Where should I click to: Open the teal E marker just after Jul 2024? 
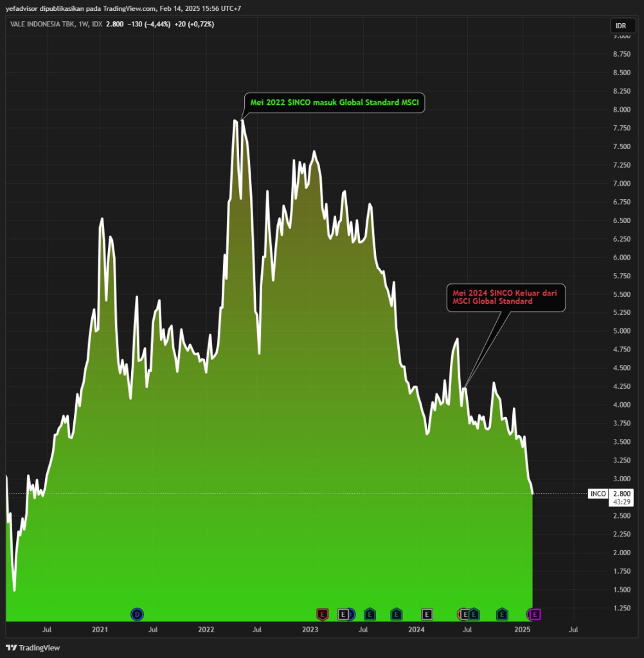[x=474, y=614]
